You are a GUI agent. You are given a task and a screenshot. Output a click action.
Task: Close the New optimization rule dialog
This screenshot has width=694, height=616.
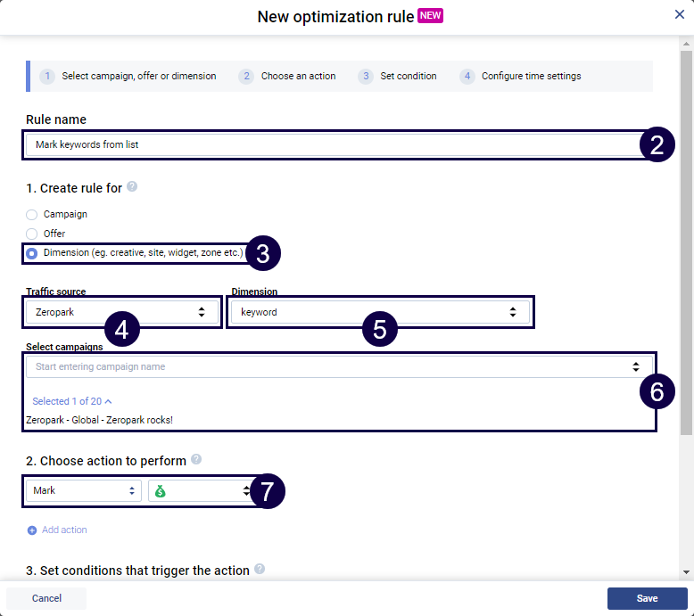(x=680, y=14)
